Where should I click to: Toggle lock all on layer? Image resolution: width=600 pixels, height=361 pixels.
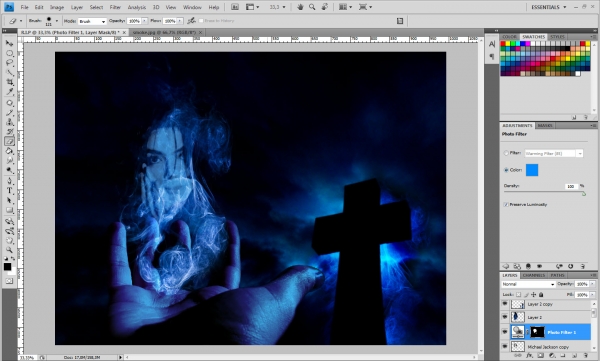(541, 294)
